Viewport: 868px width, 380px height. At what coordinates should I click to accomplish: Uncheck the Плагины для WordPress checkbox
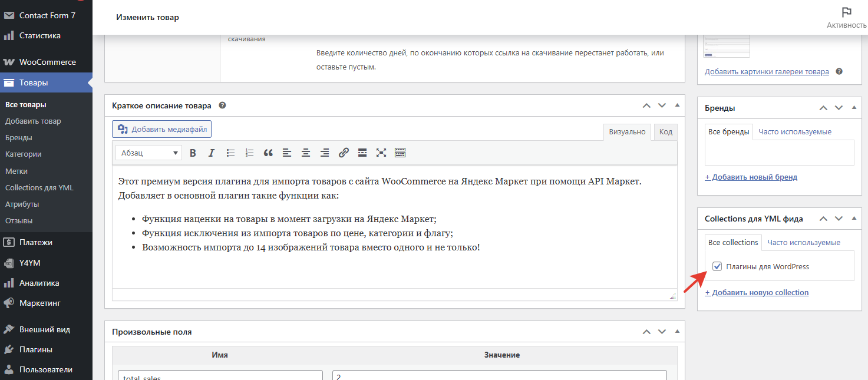[717, 266]
